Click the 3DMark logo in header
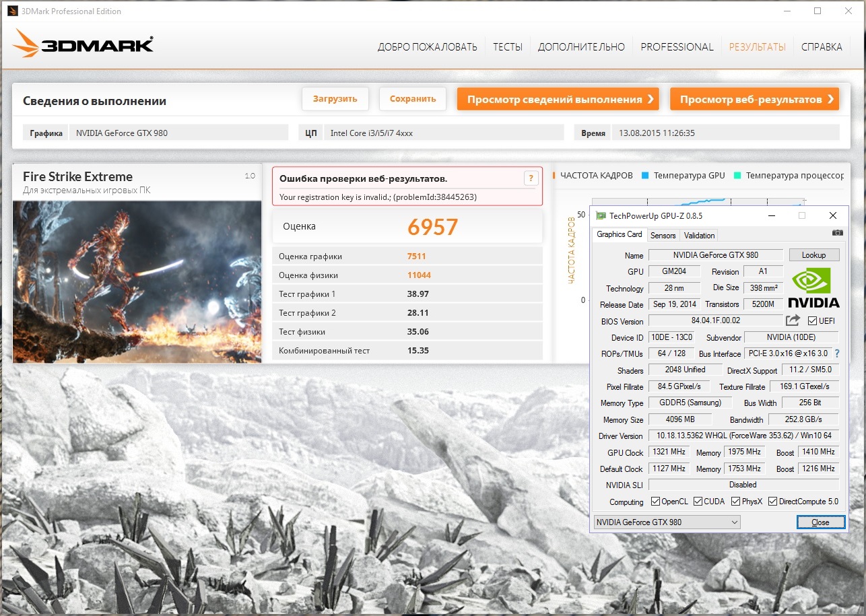866x616 pixels. (83, 44)
